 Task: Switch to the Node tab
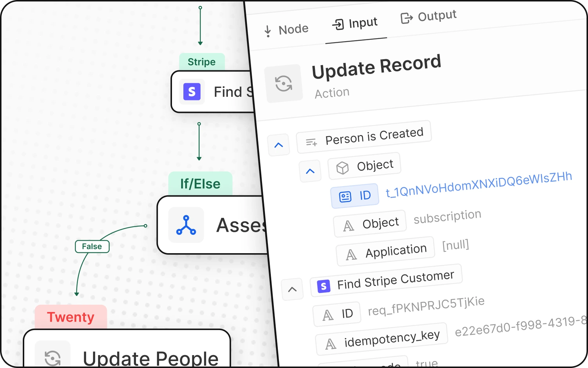pyautogui.click(x=287, y=30)
